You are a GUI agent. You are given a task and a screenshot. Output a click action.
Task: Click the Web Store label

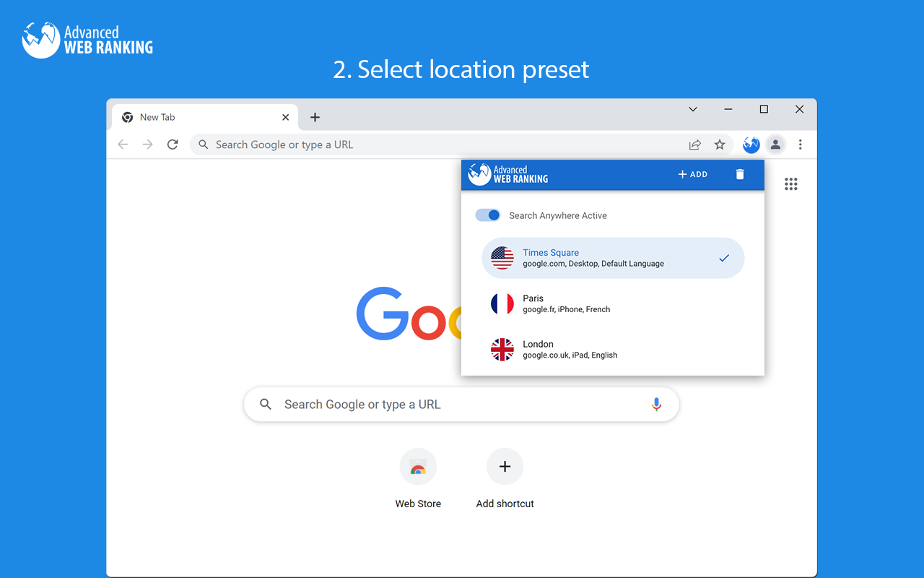coord(418,504)
